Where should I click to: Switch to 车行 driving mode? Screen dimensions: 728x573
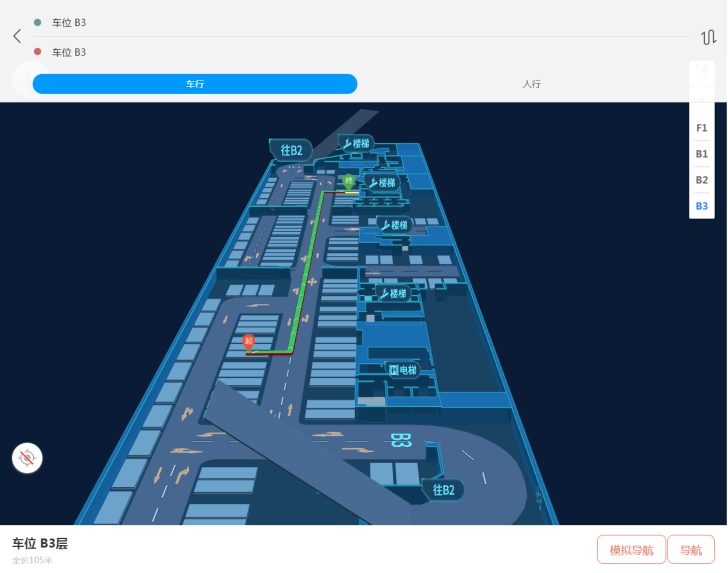tap(195, 84)
